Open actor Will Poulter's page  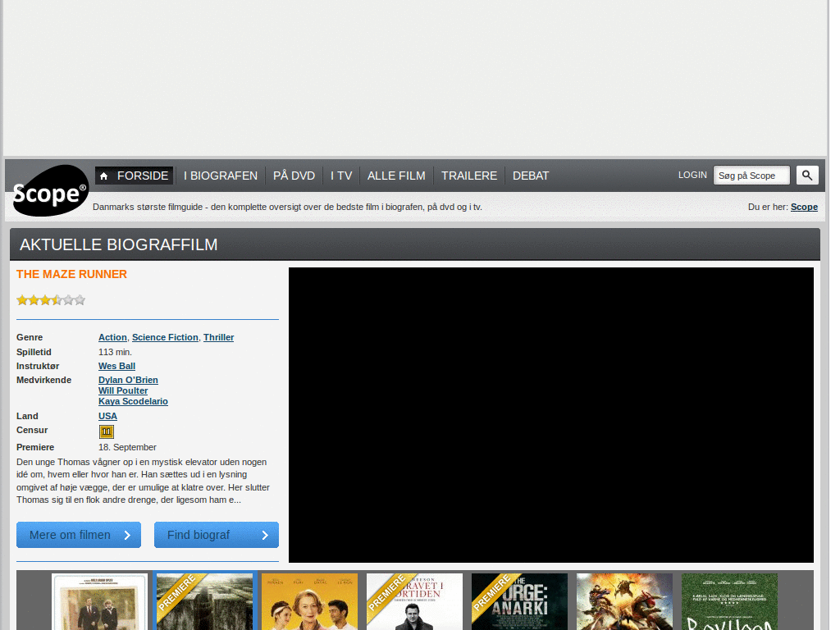point(123,390)
